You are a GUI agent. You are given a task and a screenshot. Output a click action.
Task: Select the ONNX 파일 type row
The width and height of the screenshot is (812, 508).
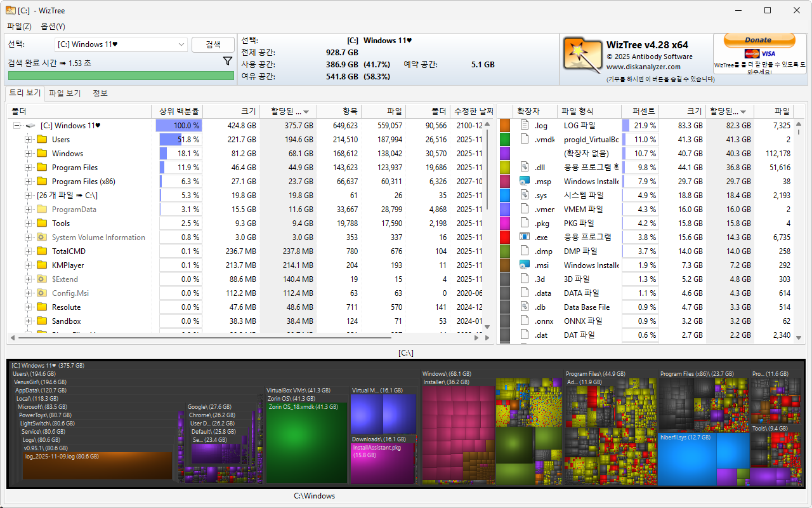pyautogui.click(x=645, y=321)
